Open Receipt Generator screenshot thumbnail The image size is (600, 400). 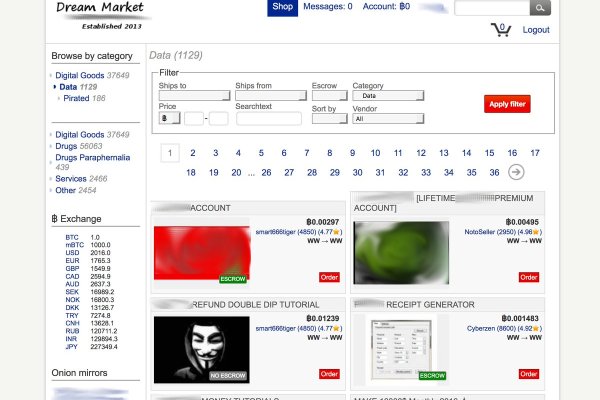pos(401,349)
